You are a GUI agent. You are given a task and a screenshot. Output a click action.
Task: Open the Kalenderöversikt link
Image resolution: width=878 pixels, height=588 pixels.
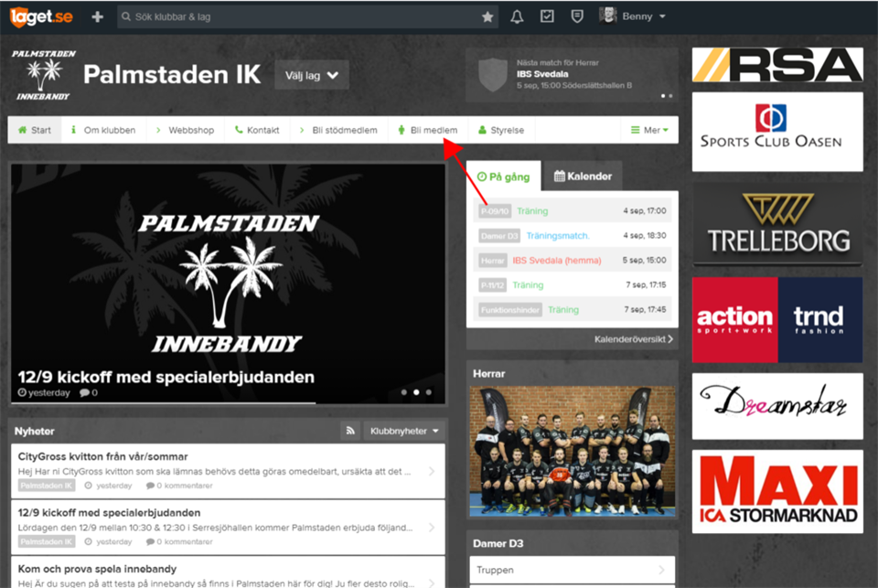(633, 339)
